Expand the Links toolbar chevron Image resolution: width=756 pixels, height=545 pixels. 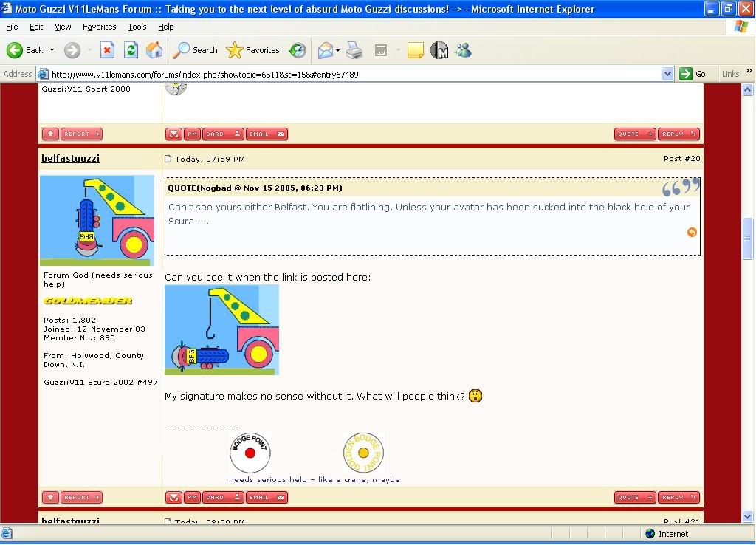pos(749,70)
